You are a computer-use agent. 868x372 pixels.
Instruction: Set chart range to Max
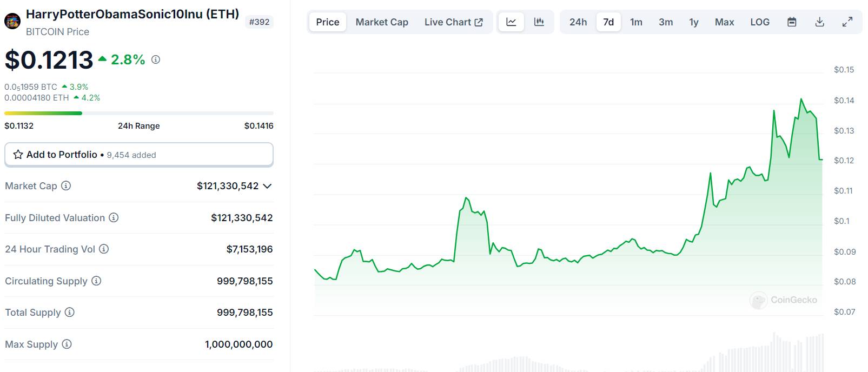(x=725, y=22)
